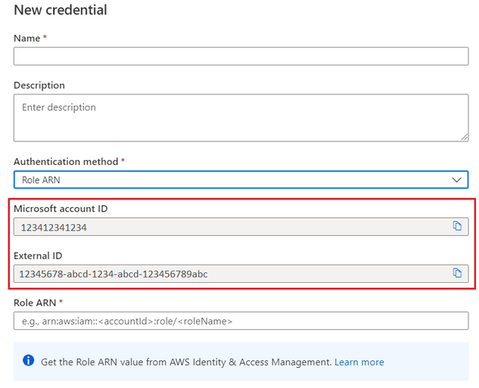This screenshot has height=388, width=479.
Task: Click the blue info icon in the banner
Action: 28,360
